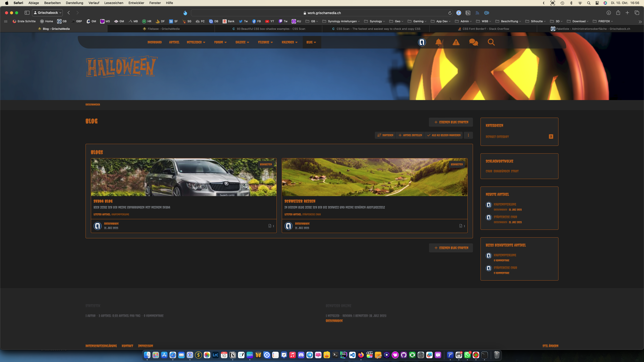Open the Skoda Blog car thumbnail
The height and width of the screenshot is (362, 644).
coord(184,177)
